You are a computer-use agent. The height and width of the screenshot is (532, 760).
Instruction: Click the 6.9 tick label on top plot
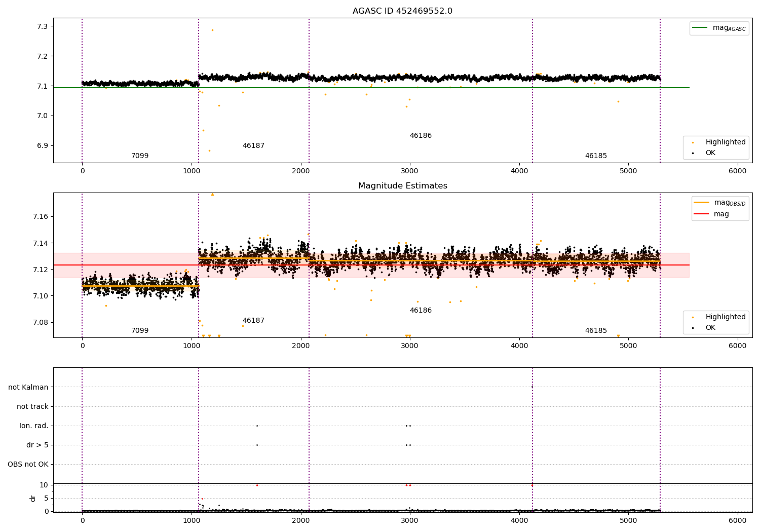(43, 146)
